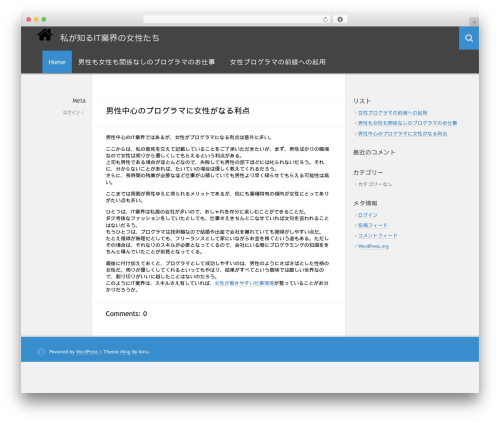Click メタ情報 heading in sidebar
Viewport: 500px width, 423px height.
coord(365,203)
